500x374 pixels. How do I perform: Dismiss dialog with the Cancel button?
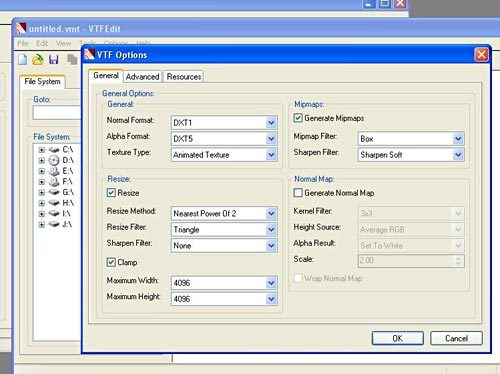point(456,338)
